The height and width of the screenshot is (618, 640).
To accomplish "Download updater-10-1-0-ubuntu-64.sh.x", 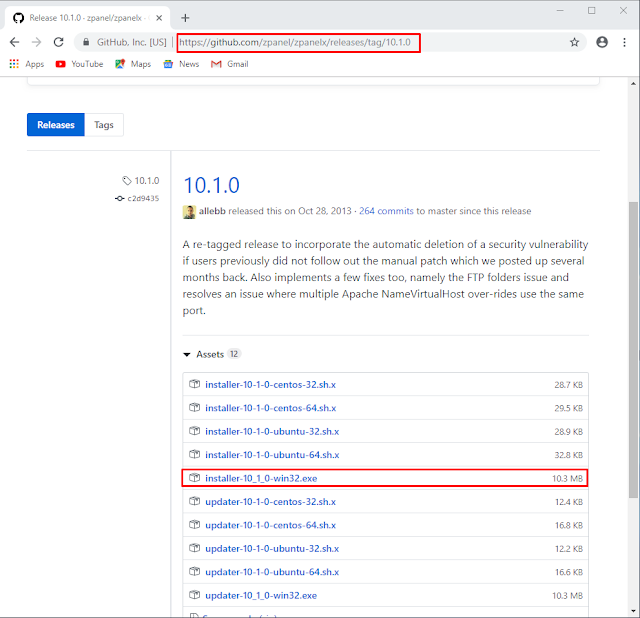I will point(272,572).
